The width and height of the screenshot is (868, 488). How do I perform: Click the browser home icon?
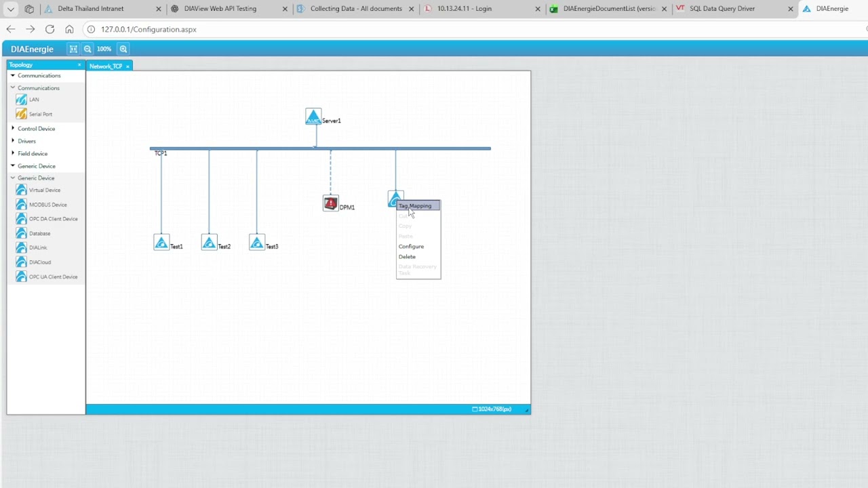69,29
